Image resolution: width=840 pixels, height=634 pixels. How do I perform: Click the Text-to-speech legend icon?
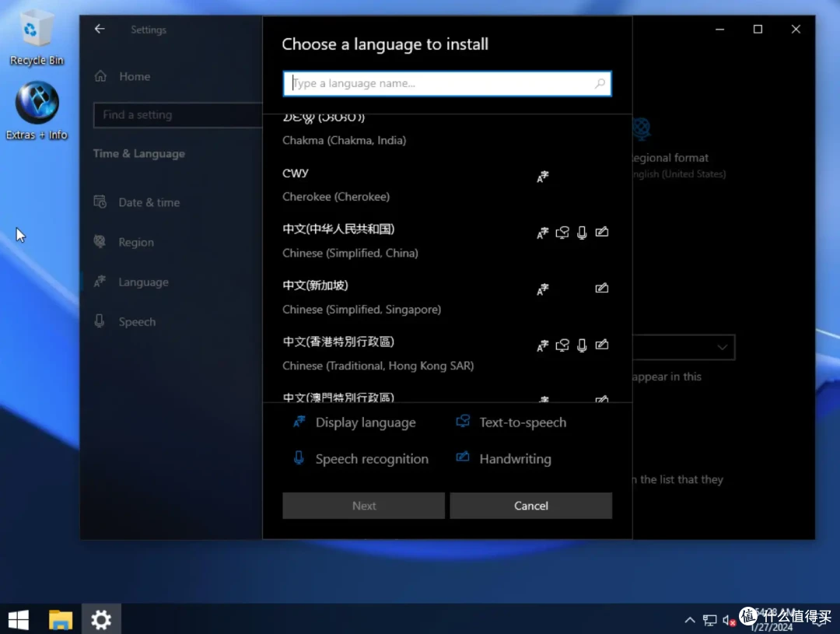pos(463,421)
